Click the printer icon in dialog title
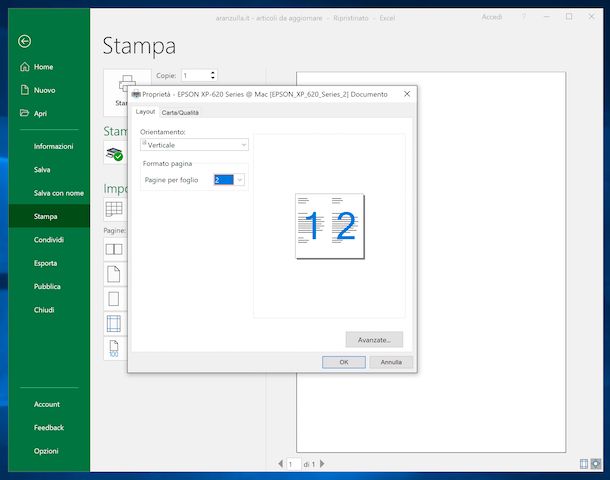 pos(136,94)
